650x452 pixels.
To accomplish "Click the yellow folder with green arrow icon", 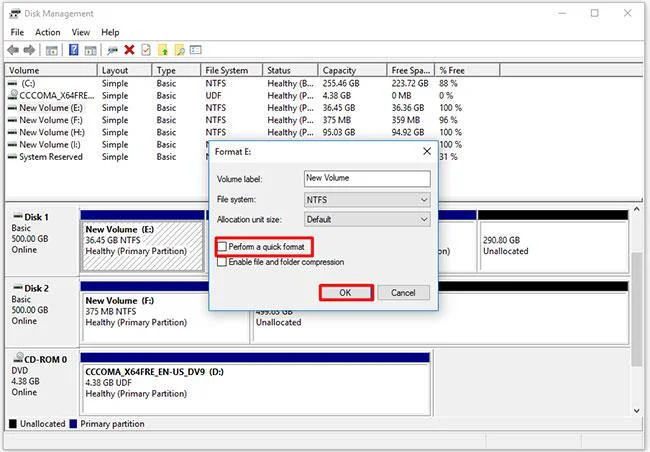I will click(163, 50).
